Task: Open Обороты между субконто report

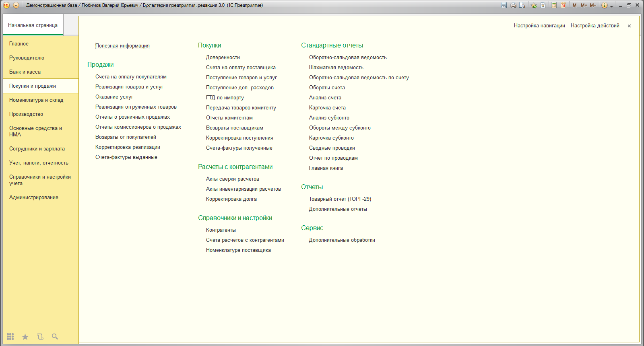Action: 340,128
